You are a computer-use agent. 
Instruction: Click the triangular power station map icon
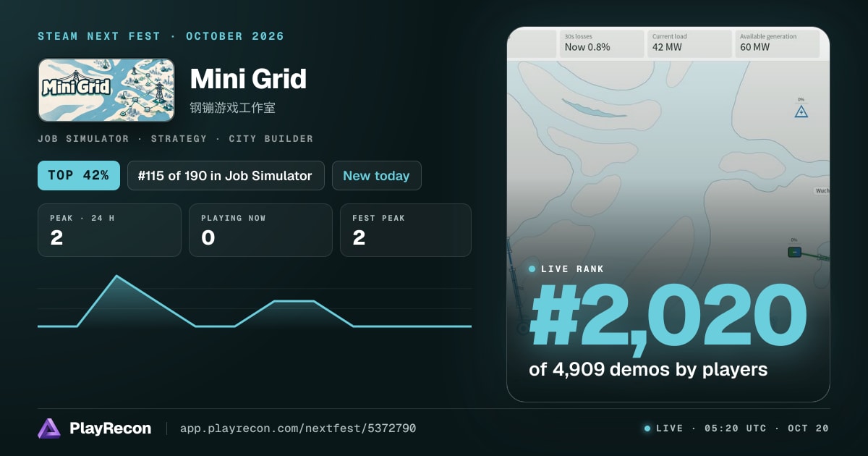point(801,111)
